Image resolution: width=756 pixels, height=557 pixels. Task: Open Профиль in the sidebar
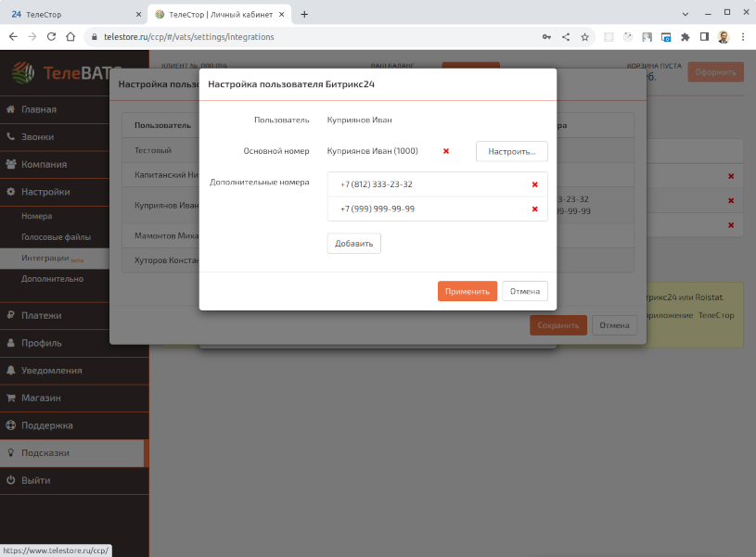pos(55,344)
